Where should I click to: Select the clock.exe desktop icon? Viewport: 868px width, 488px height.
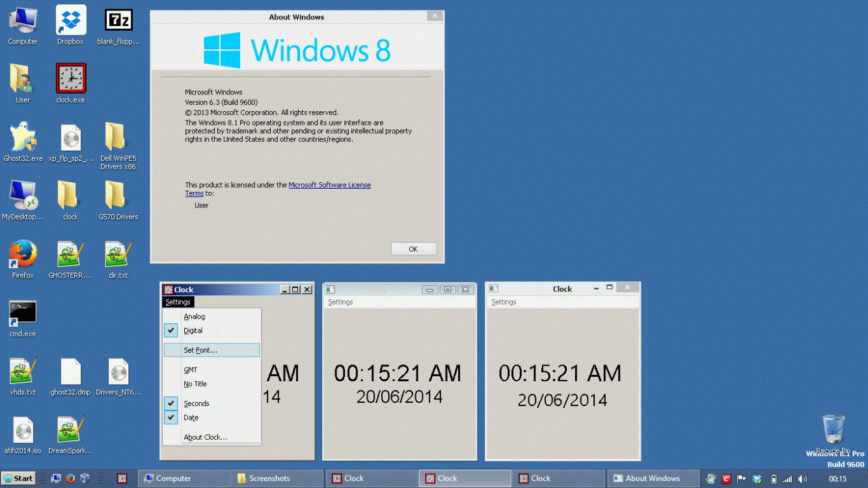70,79
